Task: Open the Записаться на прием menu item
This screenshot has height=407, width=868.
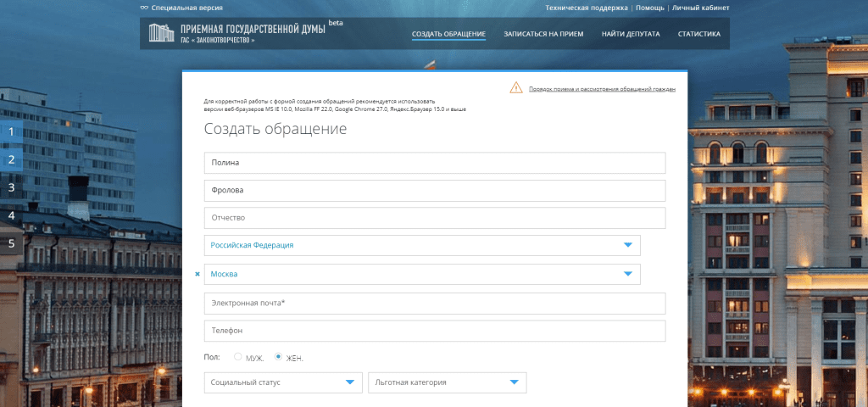Action: coord(543,35)
